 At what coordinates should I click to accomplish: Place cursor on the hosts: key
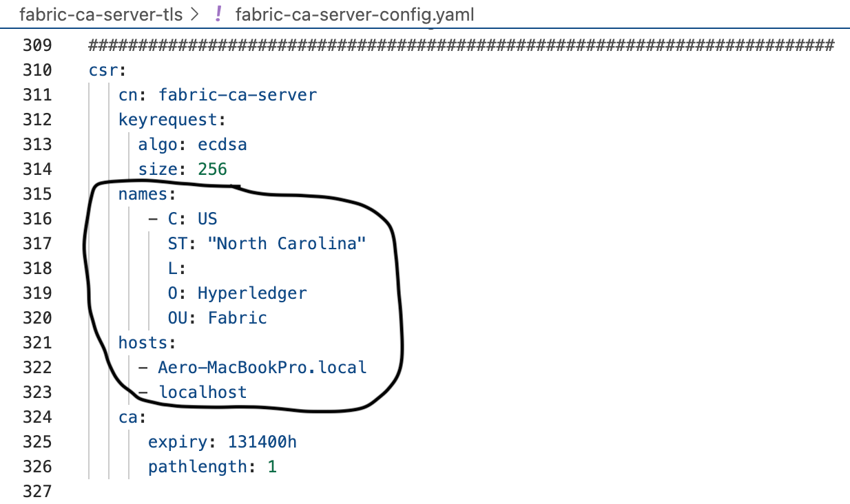point(147,343)
